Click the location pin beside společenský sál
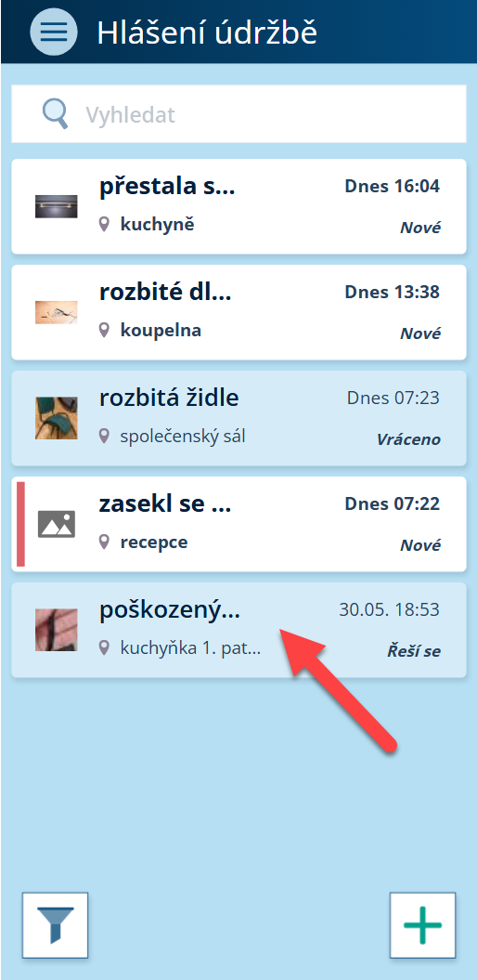 coord(104,437)
